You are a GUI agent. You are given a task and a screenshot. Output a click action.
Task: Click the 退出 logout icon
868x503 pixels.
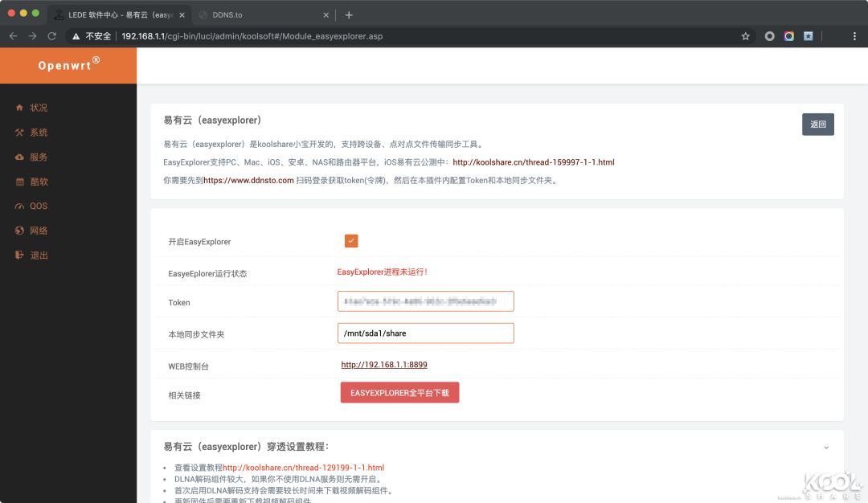tap(19, 255)
